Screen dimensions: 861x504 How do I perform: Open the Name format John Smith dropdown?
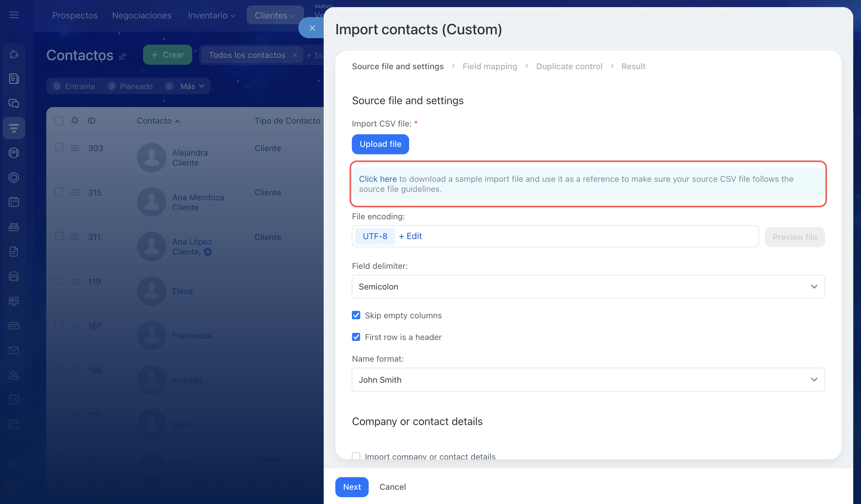[x=588, y=380]
